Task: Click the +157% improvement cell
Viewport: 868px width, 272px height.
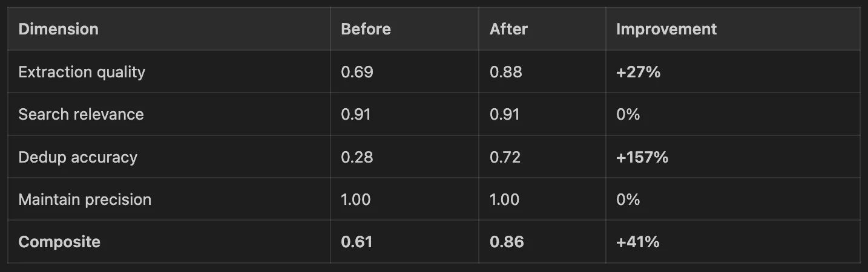Action: point(642,157)
